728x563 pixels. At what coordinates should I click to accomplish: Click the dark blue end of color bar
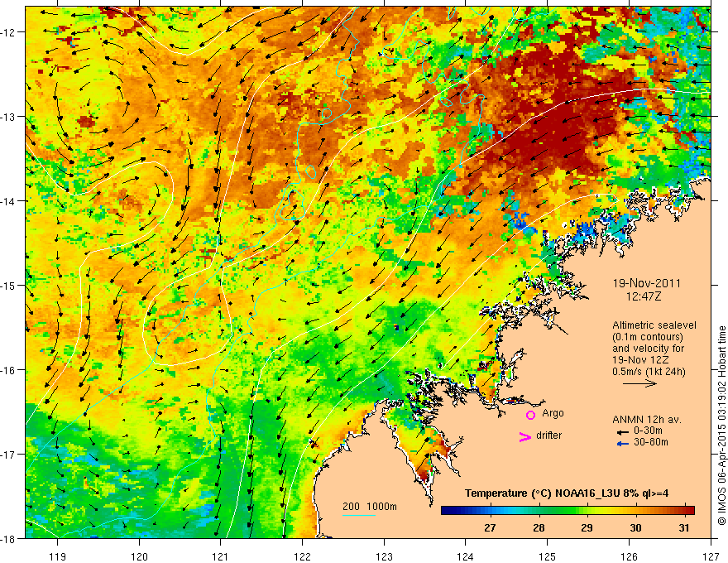(447, 511)
